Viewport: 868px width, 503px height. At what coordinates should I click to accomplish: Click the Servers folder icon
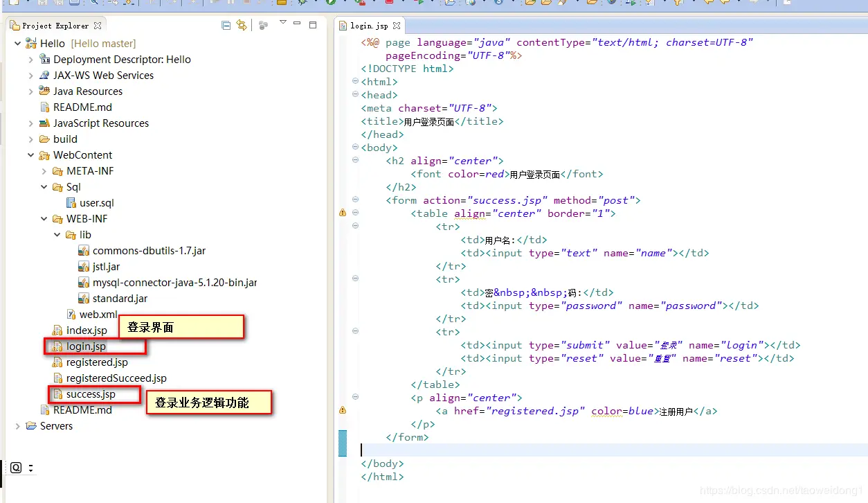pos(31,426)
